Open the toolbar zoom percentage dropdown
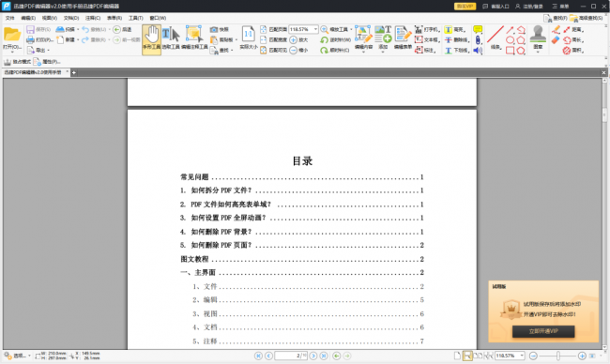 tap(315, 30)
